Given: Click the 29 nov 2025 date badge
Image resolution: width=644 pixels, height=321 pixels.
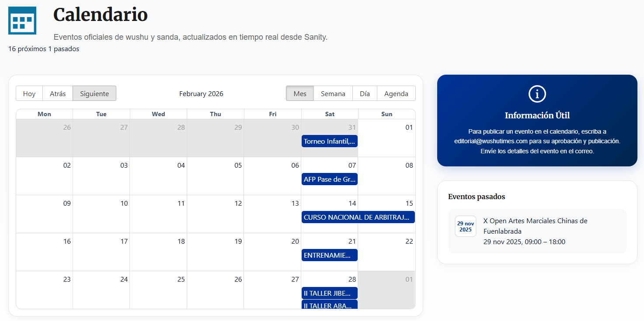Looking at the screenshot, I should point(465,226).
